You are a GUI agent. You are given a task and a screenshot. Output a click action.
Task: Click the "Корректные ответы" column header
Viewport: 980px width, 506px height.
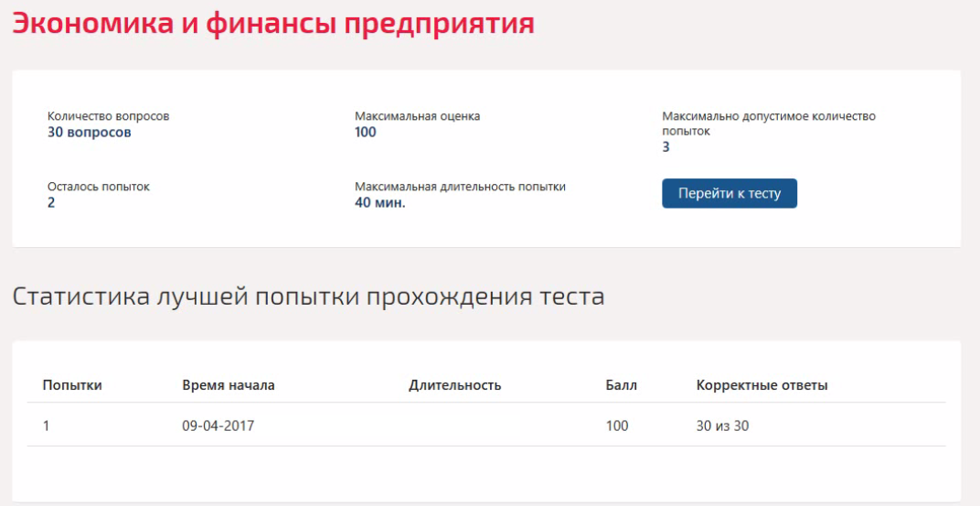[762, 385]
